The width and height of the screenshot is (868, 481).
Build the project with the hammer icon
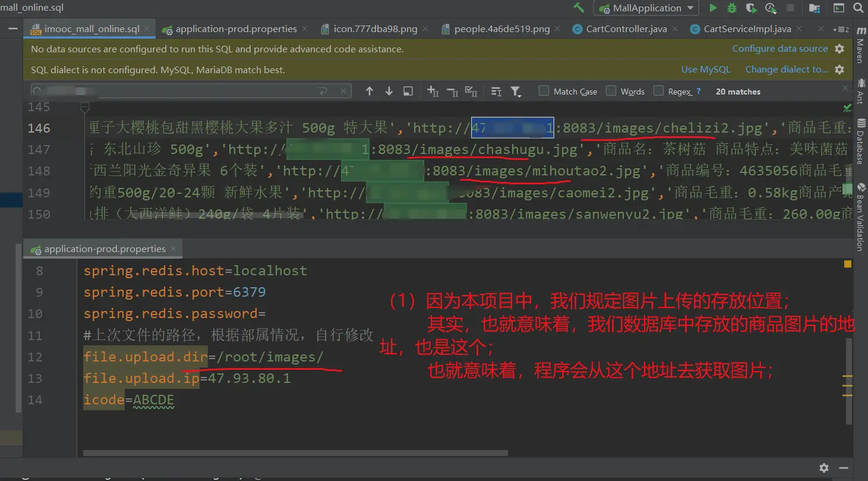click(579, 8)
